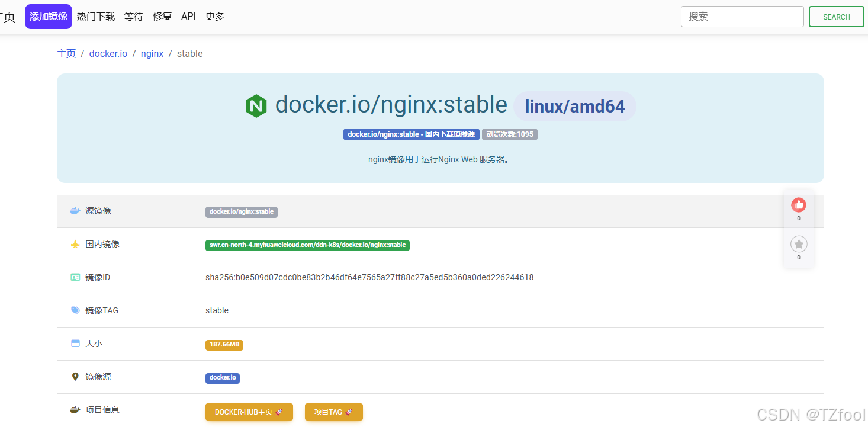
Task: Click the ID card icon beside 镜像ID
Action: [x=75, y=277]
